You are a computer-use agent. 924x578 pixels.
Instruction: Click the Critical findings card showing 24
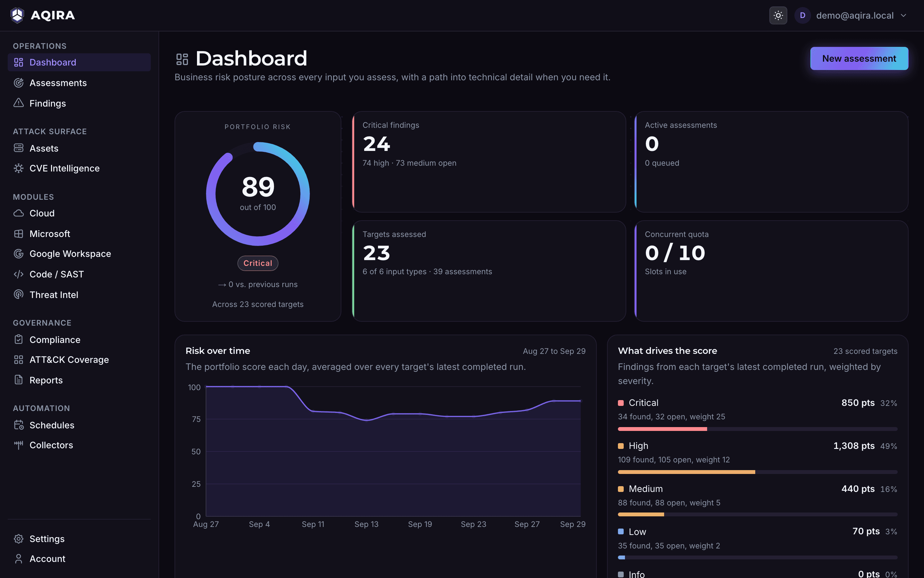coord(489,162)
